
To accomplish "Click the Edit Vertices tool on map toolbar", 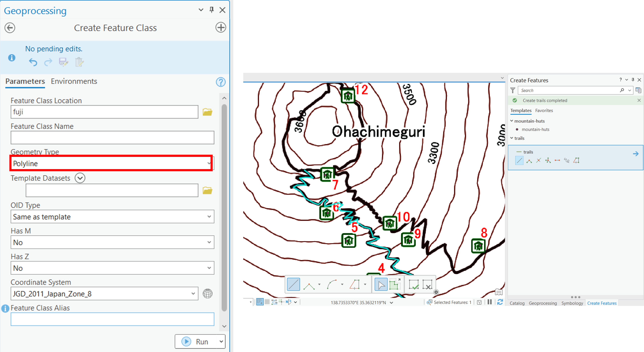I will (x=395, y=284).
